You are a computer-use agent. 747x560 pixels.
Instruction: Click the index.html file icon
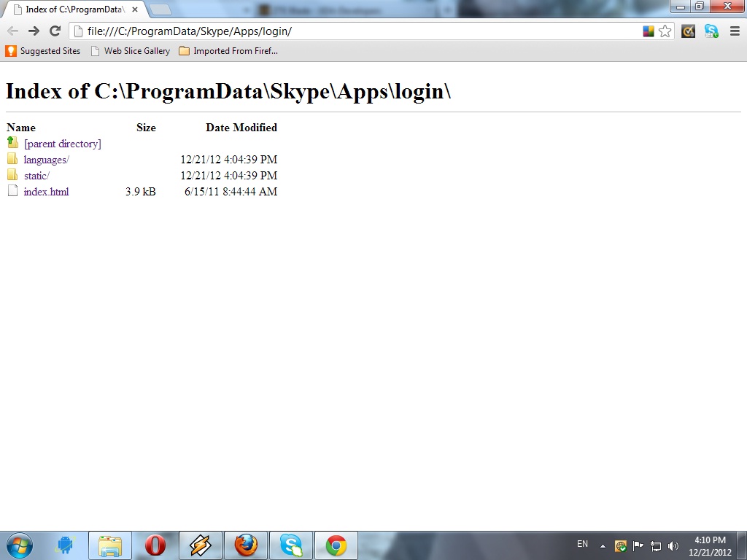tap(12, 190)
